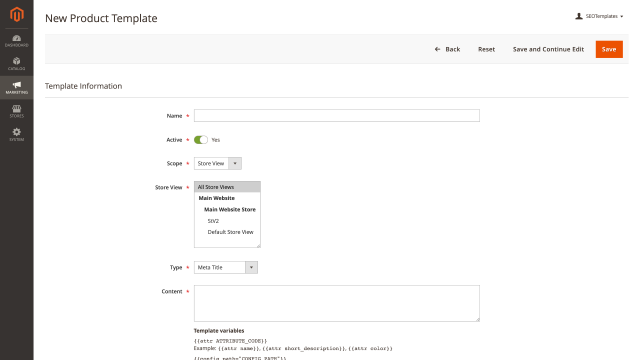Focus the Name input field
The width and height of the screenshot is (640, 360).
337,116
